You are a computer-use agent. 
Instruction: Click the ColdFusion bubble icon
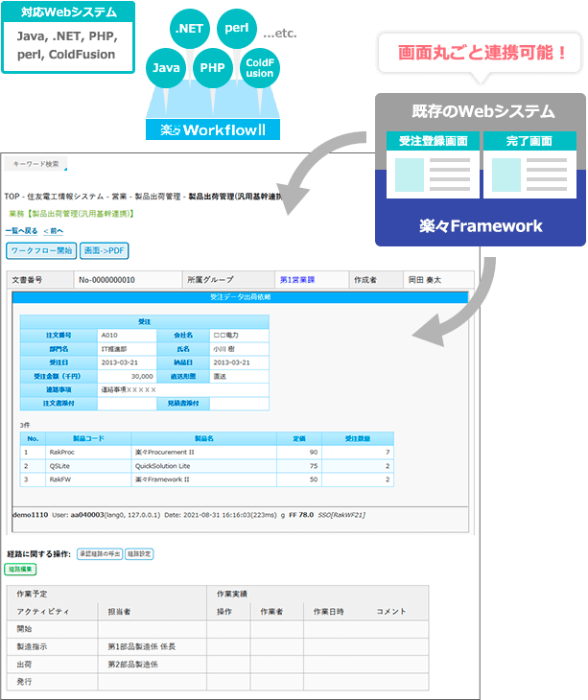[x=260, y=68]
